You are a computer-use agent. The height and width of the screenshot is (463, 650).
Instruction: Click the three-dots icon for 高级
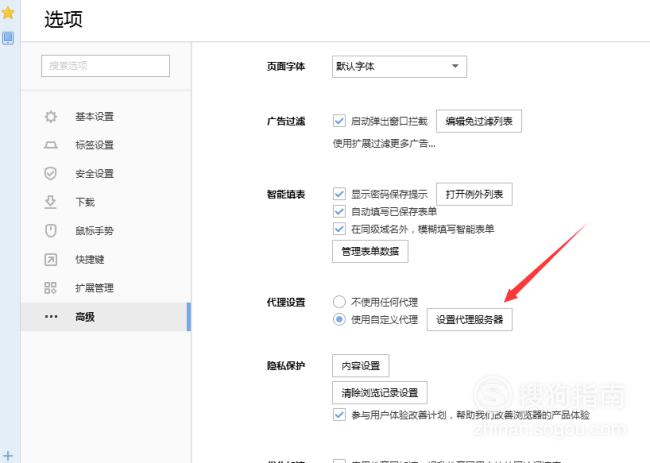click(51, 317)
